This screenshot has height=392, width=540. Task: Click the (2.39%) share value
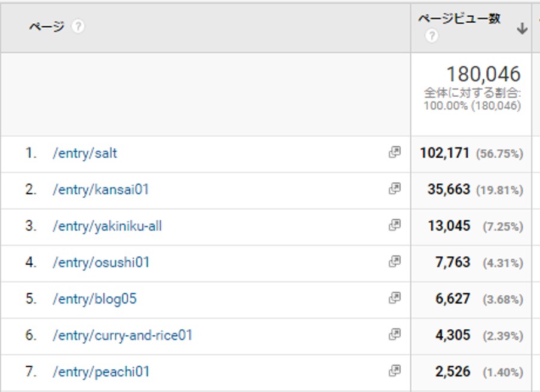[503, 336]
